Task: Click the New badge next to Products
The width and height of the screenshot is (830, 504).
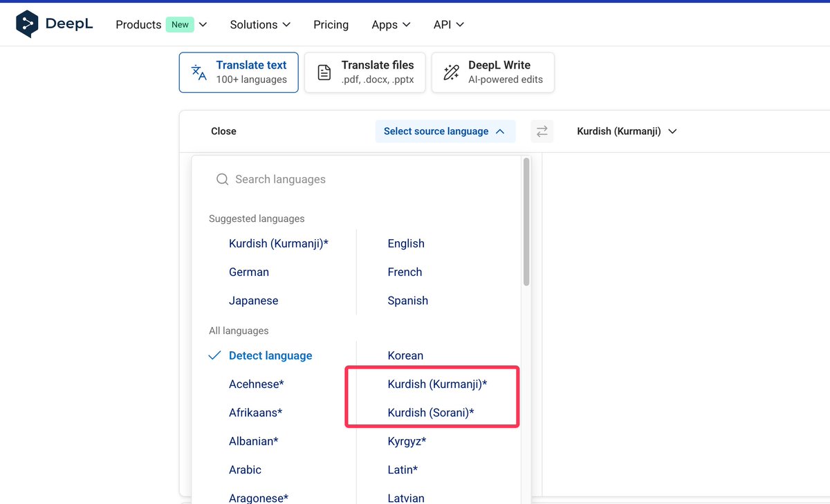Action: pos(180,24)
